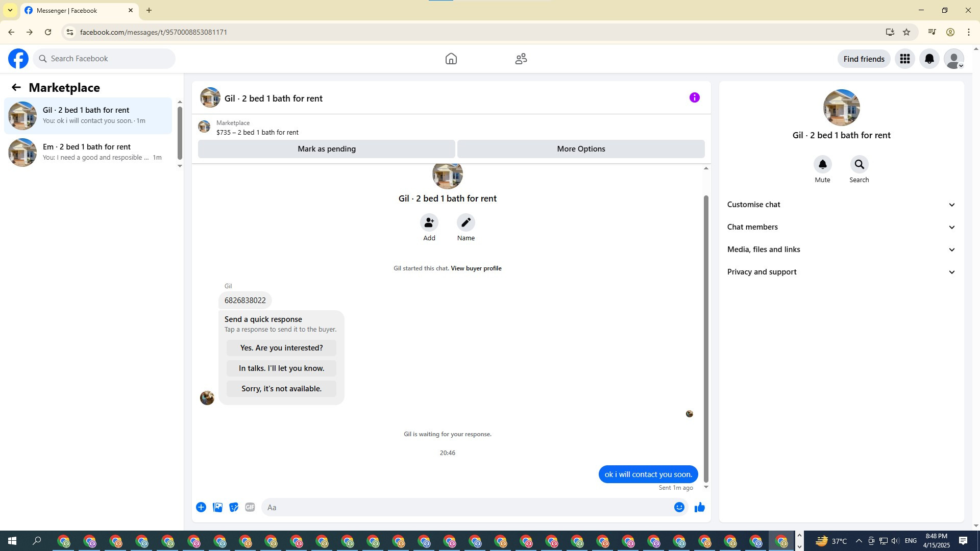The image size is (980, 551).
Task: Click the purple conversation info icon
Action: (x=694, y=97)
